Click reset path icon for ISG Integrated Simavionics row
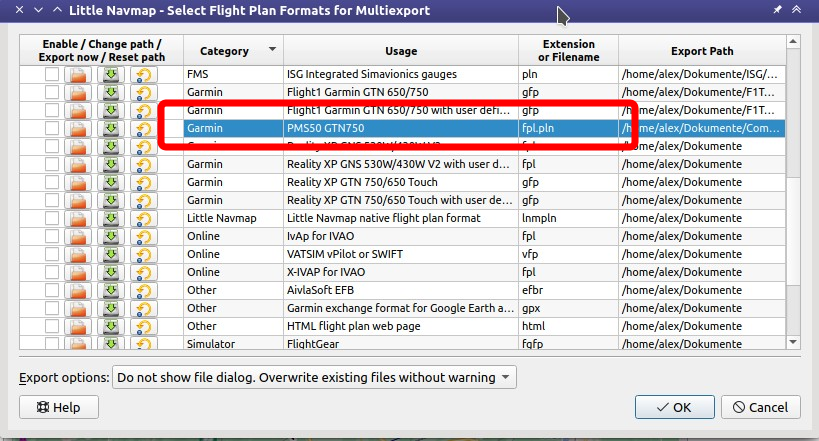This screenshot has width=819, height=441. coord(144,74)
